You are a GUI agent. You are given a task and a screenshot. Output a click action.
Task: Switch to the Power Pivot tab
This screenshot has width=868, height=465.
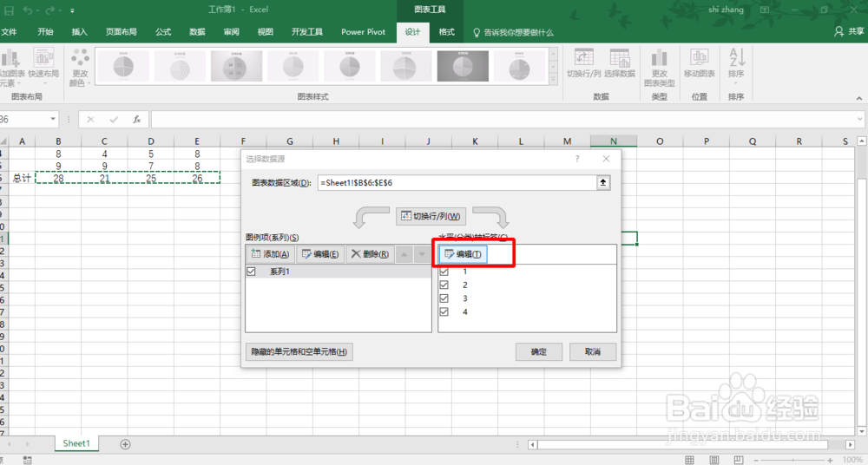coord(363,32)
